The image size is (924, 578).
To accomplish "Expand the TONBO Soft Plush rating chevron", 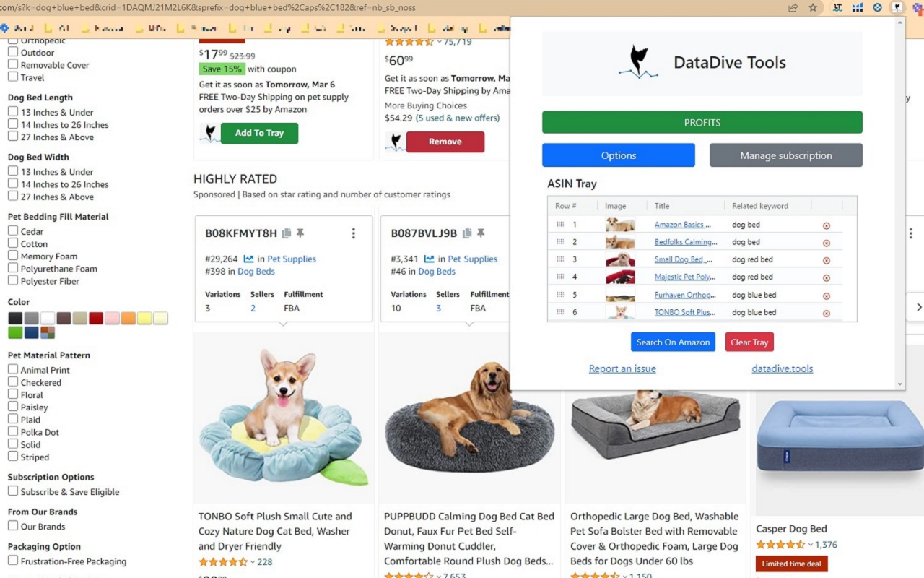I will 253,562.
